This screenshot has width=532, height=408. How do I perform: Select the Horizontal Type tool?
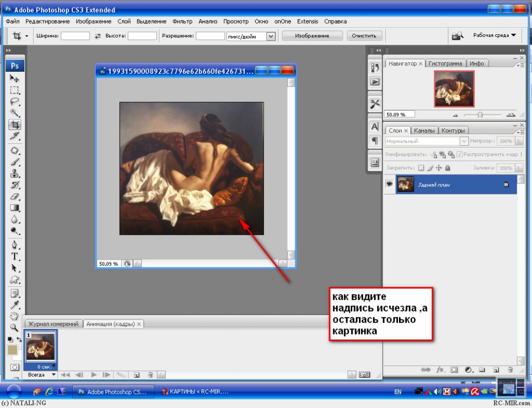14,256
